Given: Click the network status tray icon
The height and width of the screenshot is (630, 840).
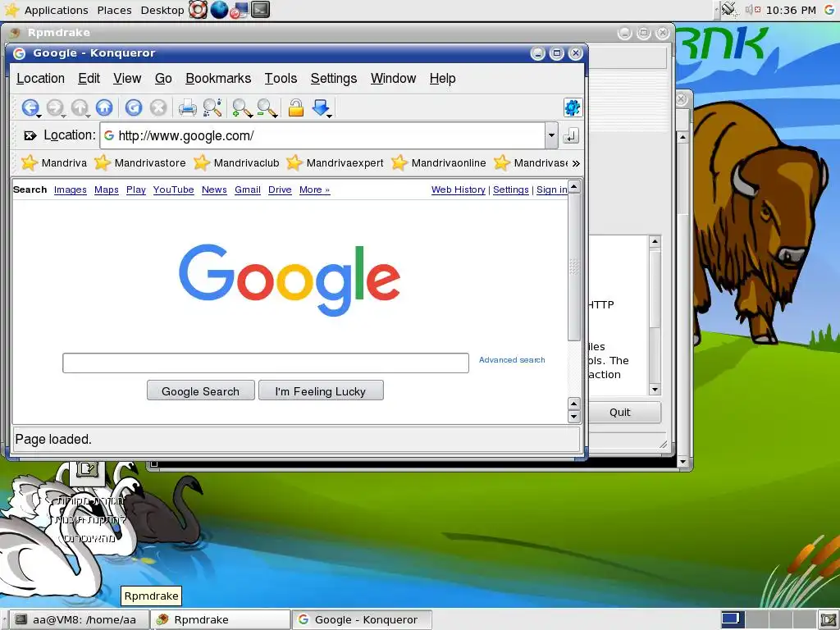Looking at the screenshot, I should pyautogui.click(x=728, y=10).
